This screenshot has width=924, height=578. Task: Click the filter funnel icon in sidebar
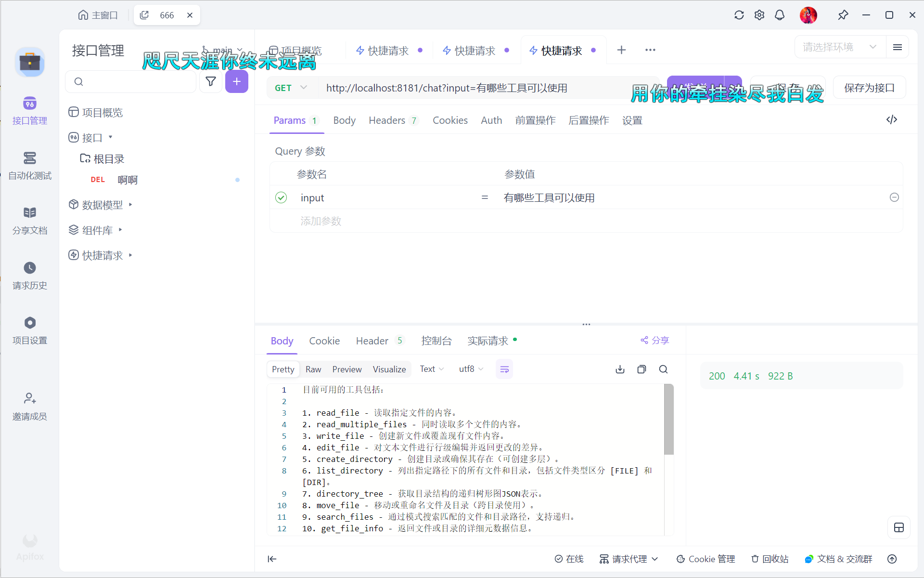pyautogui.click(x=211, y=81)
